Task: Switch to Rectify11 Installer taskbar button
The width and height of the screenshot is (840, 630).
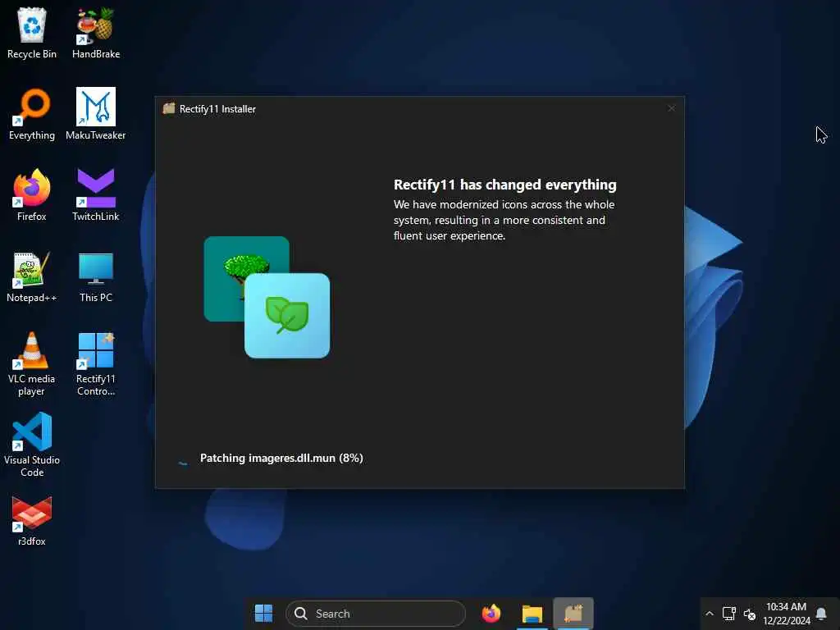Action: (573, 614)
